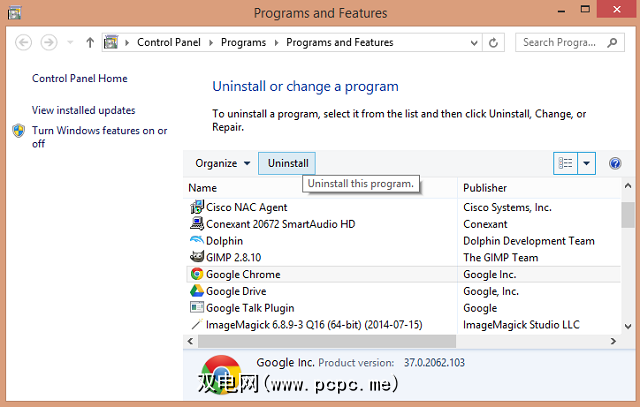Click the Google Drive icon
This screenshot has width=640, height=407.
point(197,291)
